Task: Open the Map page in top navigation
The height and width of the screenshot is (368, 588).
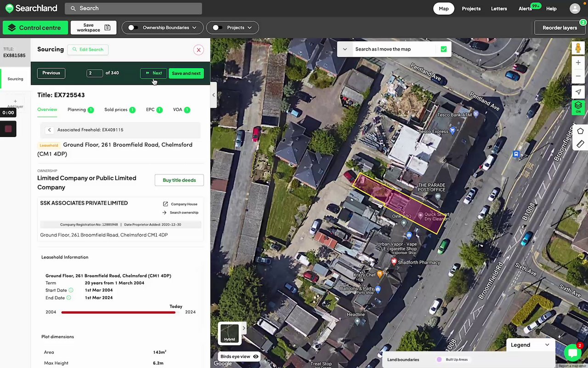Action: click(x=444, y=9)
